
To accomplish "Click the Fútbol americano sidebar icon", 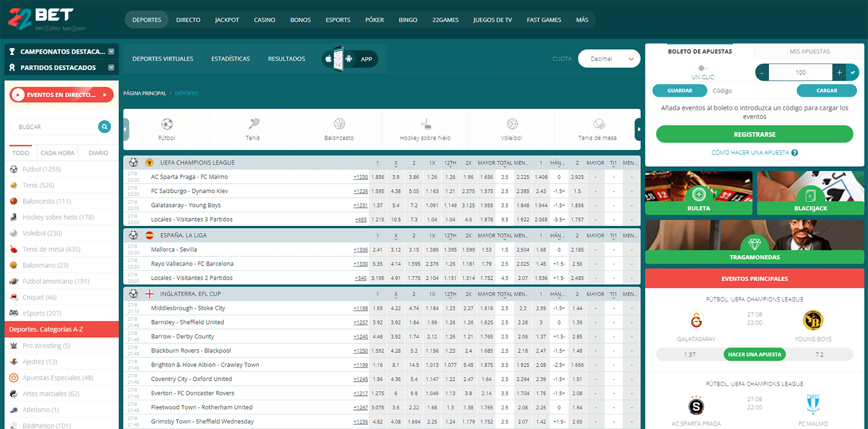I will click(14, 281).
